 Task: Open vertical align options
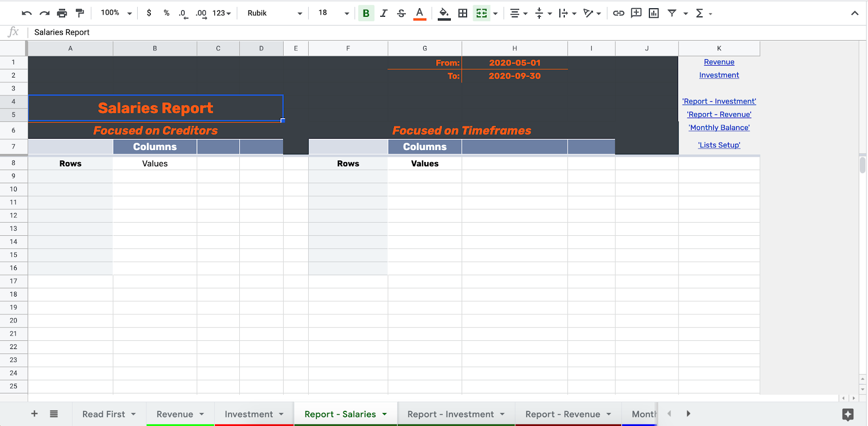tap(543, 13)
